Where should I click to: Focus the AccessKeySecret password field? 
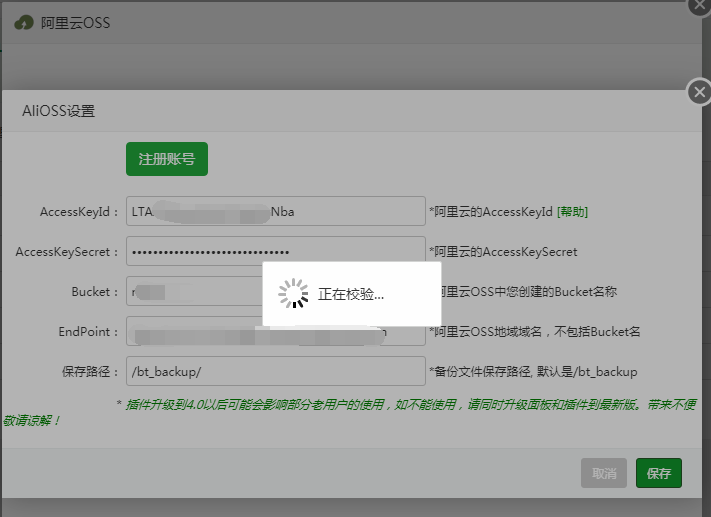click(x=276, y=251)
